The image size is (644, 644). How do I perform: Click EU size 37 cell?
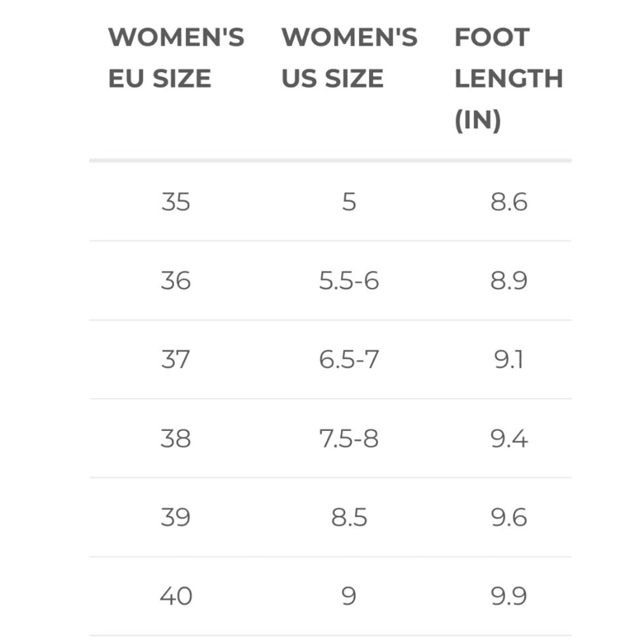(x=175, y=359)
